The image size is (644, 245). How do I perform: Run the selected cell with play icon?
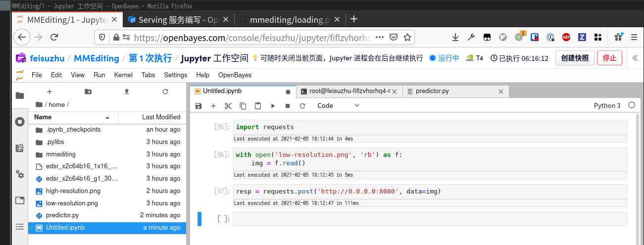(273, 106)
